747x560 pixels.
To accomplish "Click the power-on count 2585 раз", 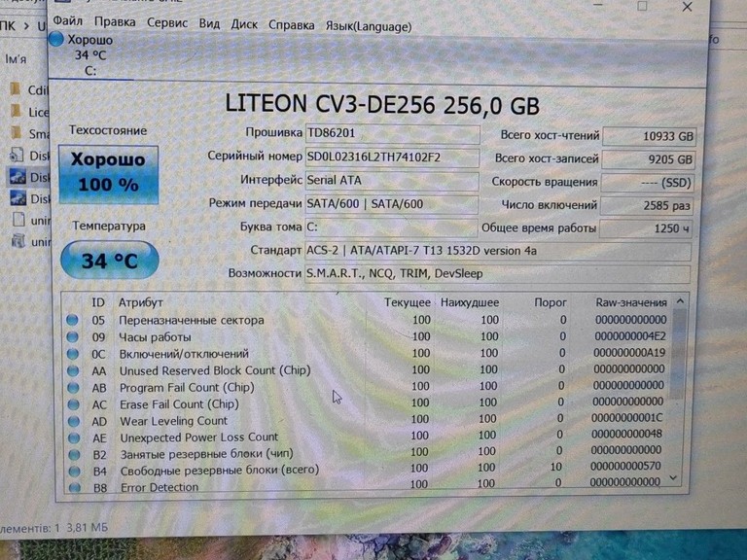I will coord(646,206).
